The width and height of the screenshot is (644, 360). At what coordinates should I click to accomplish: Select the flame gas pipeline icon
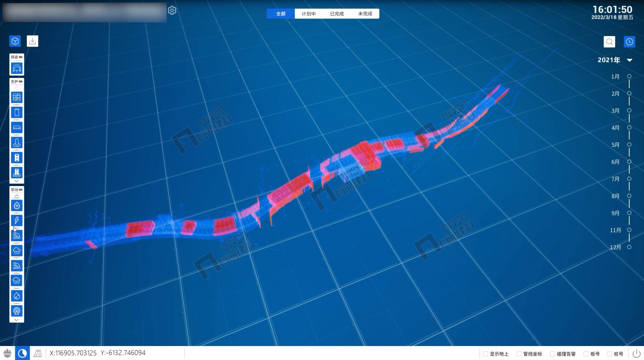point(17,296)
